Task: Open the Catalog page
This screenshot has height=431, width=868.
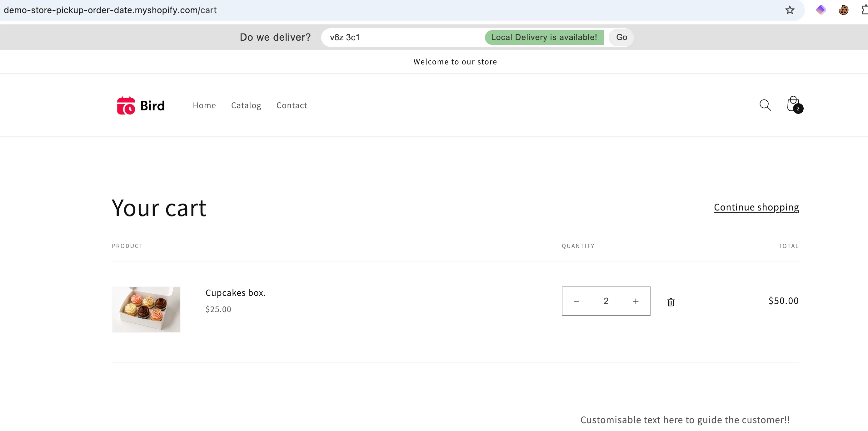Action: [246, 105]
